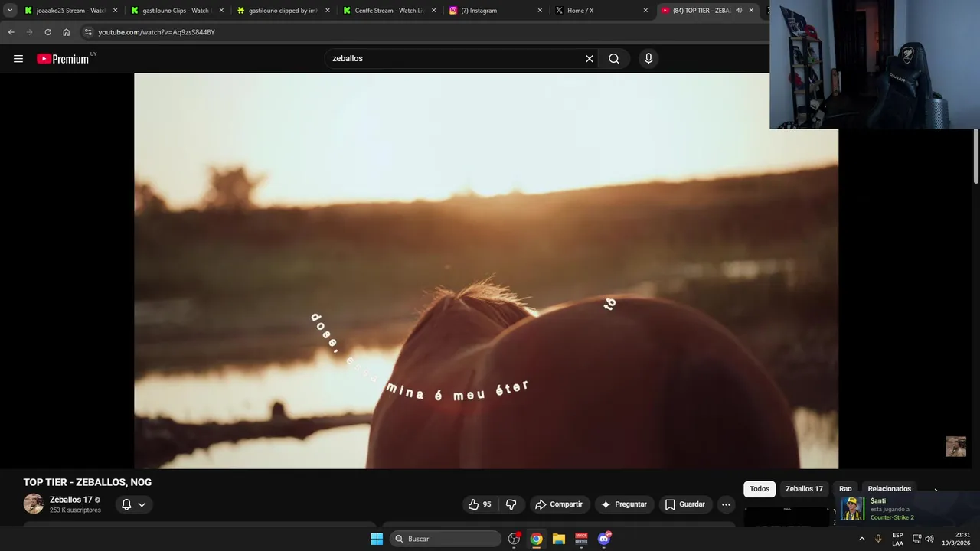
Task: Click the channel watermark thumbnail on video
Action: (955, 446)
